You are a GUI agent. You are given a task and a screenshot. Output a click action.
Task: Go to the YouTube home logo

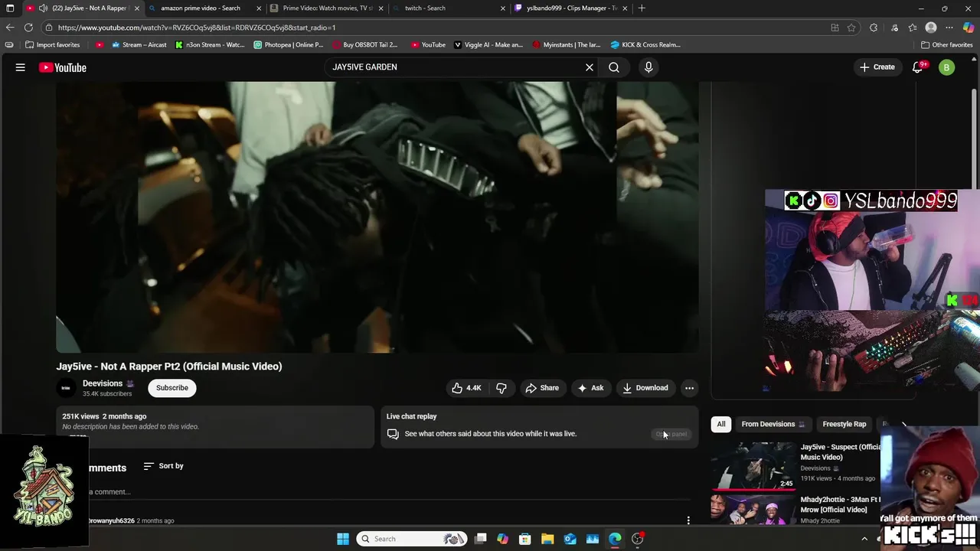point(63,67)
